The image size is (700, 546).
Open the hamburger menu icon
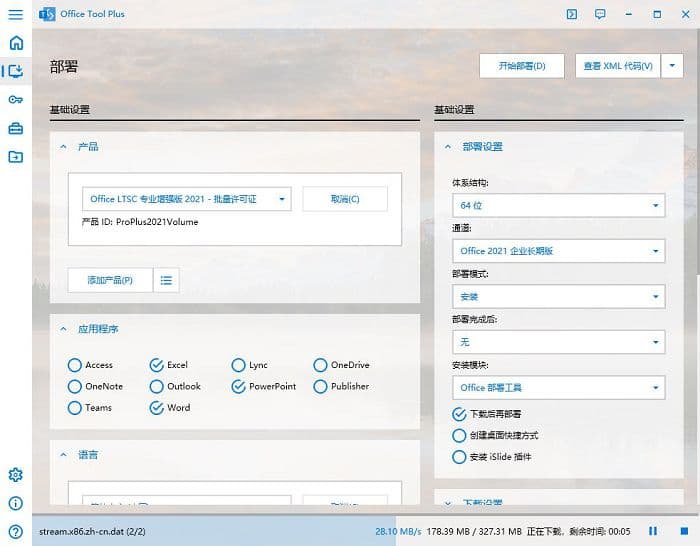click(16, 14)
